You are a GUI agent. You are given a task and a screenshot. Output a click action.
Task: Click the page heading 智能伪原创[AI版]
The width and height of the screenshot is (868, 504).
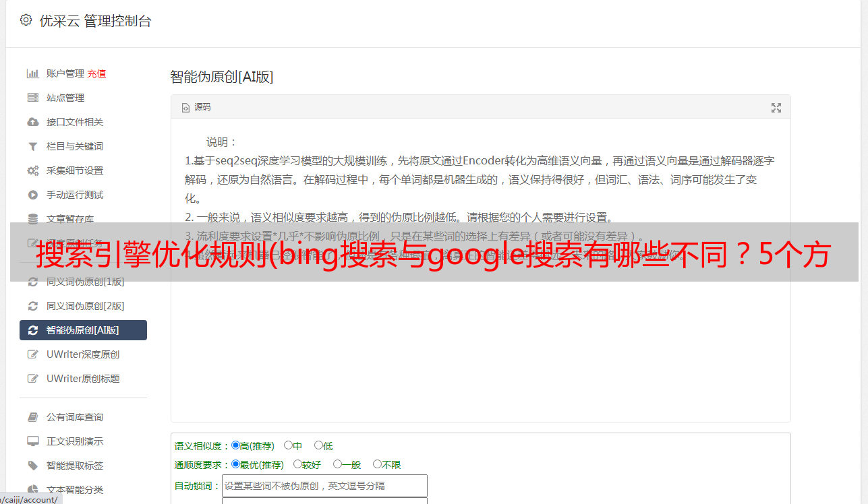pos(222,77)
